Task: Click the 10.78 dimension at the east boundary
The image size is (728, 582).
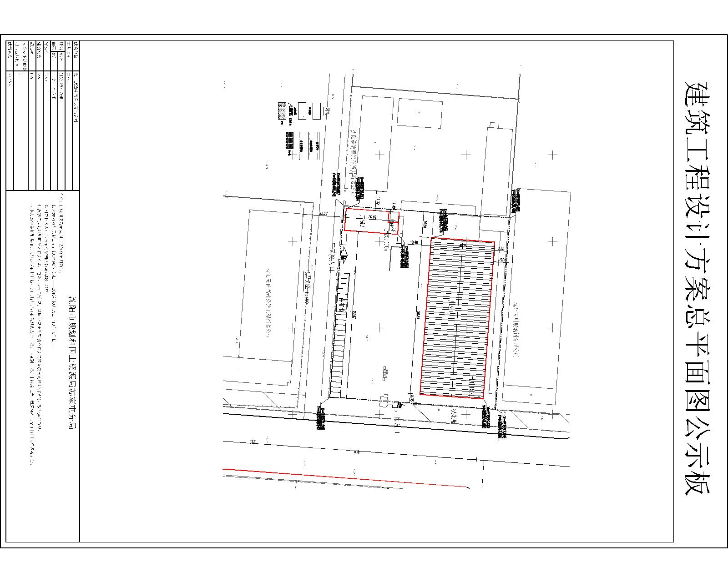Action: coord(503,260)
